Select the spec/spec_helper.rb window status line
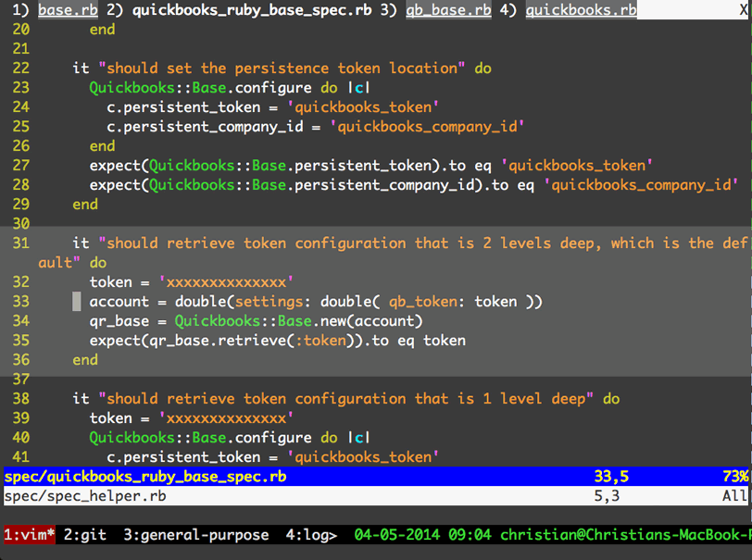Screen dimensions: 752x560 (x=376, y=496)
